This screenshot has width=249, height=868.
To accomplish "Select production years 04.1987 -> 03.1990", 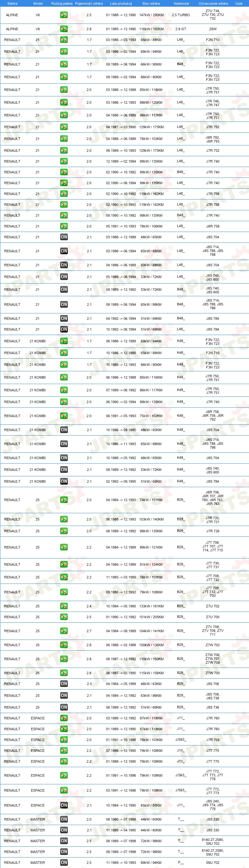I will [121, 127].
